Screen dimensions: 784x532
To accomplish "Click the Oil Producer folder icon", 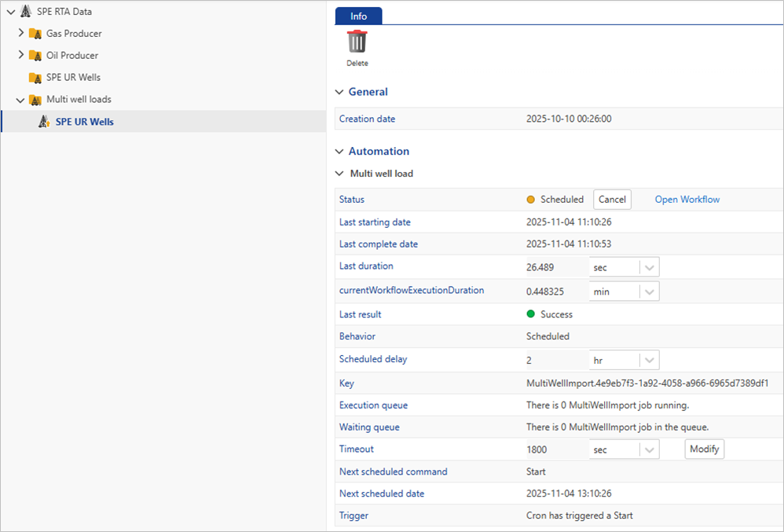I will coord(35,56).
